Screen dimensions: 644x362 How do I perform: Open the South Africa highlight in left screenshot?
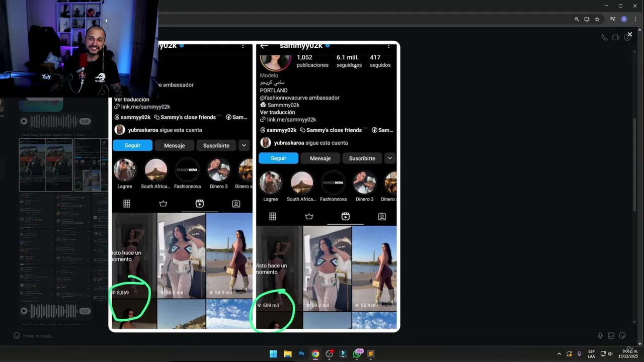pyautogui.click(x=155, y=174)
